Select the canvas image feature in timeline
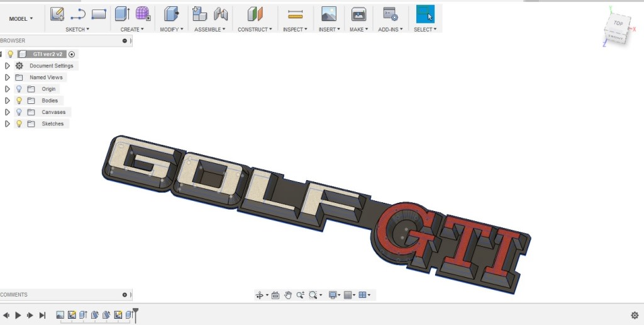The image size is (644, 325). click(60, 315)
